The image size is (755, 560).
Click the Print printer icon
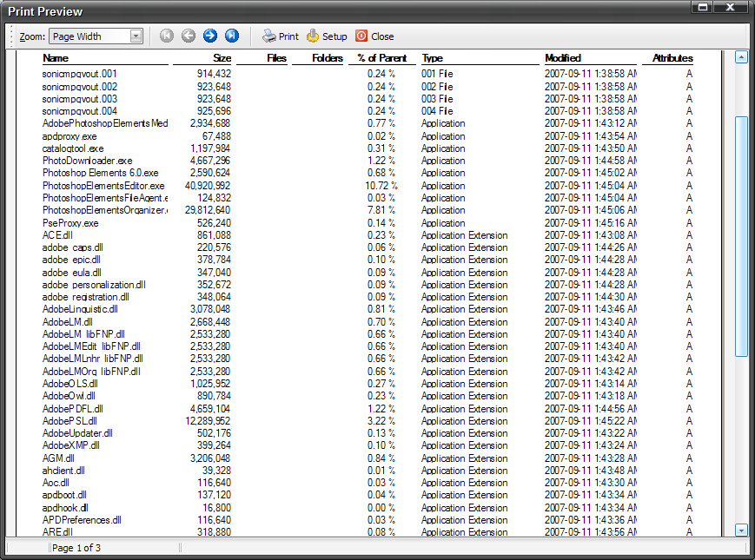tap(269, 36)
